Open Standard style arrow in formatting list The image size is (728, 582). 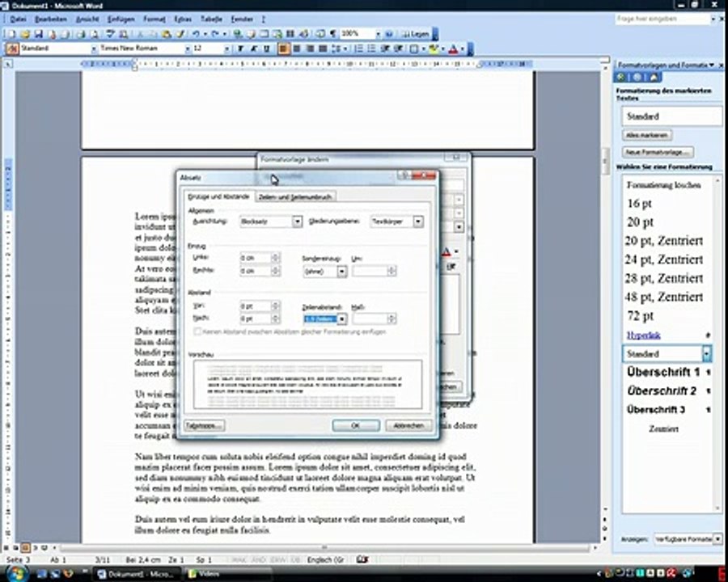[706, 354]
